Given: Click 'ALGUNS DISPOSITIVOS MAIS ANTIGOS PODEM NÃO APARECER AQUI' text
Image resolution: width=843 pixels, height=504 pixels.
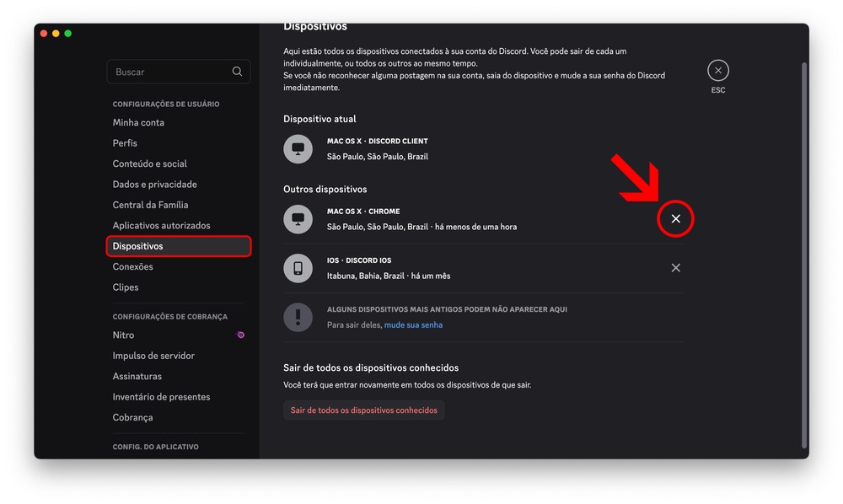Looking at the screenshot, I should [447, 309].
